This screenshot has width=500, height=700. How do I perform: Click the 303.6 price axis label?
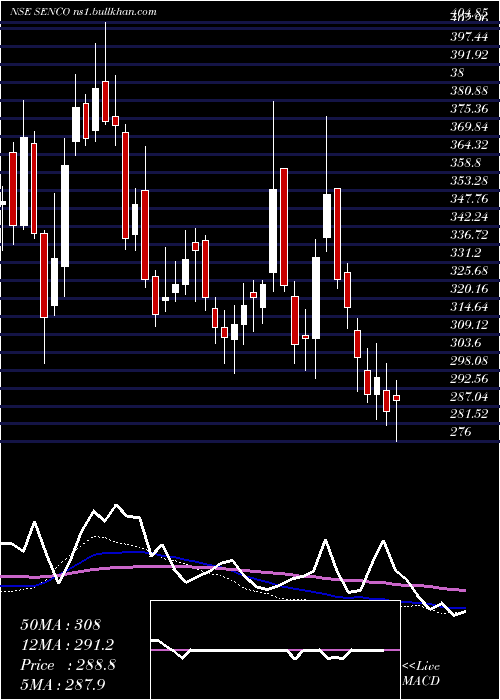pyautogui.click(x=465, y=343)
